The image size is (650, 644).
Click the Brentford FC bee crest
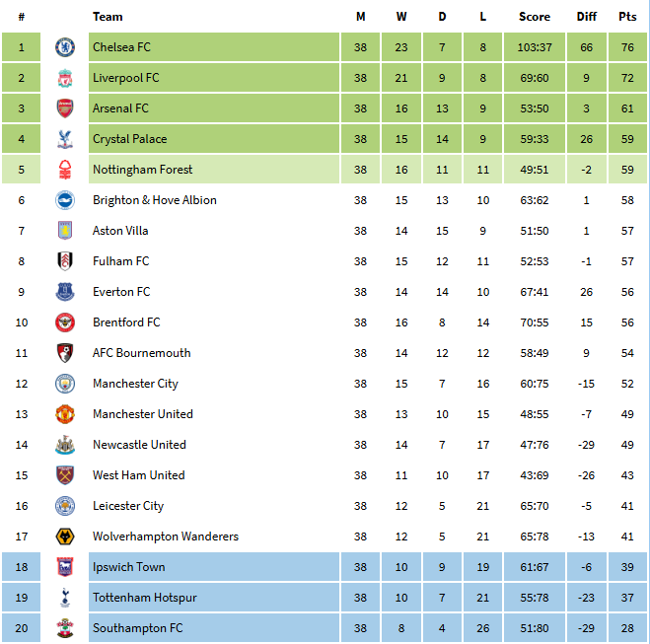(65, 322)
